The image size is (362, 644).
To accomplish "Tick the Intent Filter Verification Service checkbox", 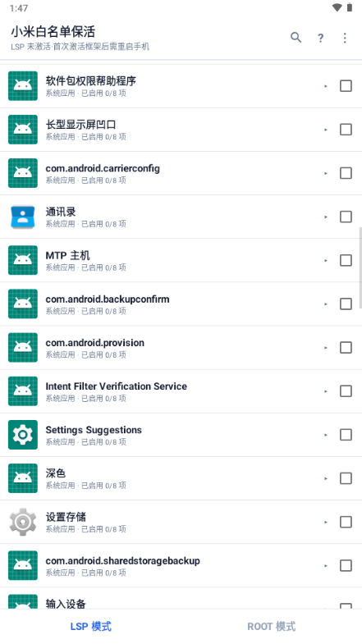I will [x=346, y=391].
